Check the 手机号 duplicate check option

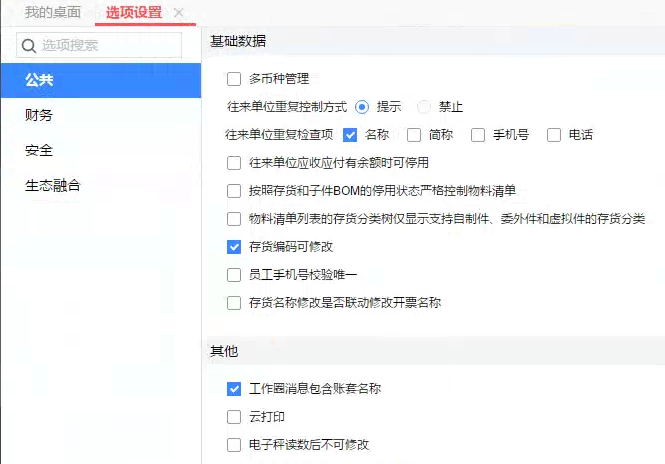pyautogui.click(x=478, y=134)
